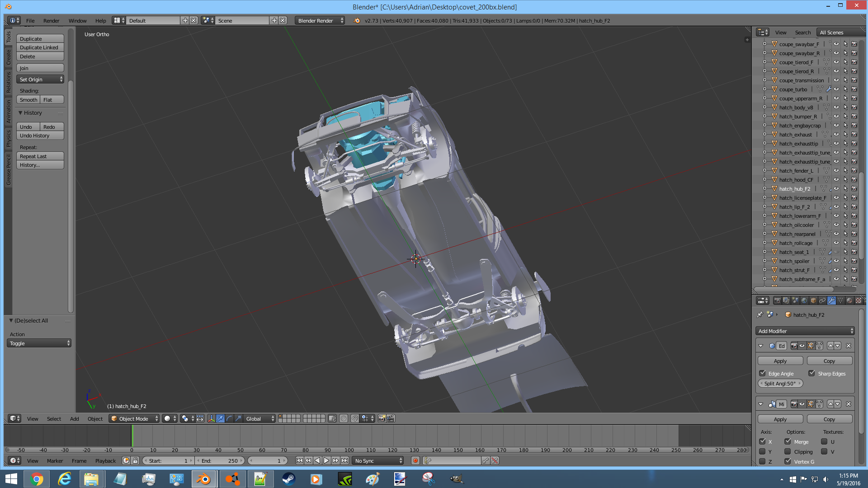Image resolution: width=868 pixels, height=488 pixels.
Task: Open the Modifiers tab wrench icon
Action: [831, 300]
